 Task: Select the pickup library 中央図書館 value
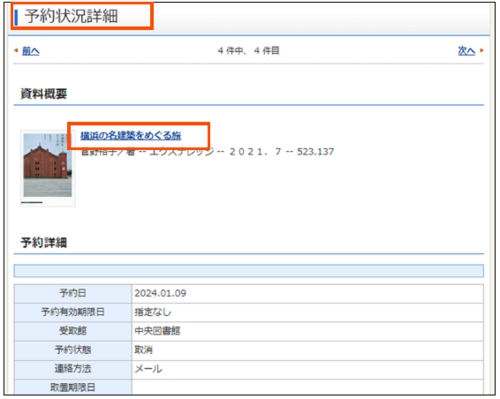coord(157,331)
